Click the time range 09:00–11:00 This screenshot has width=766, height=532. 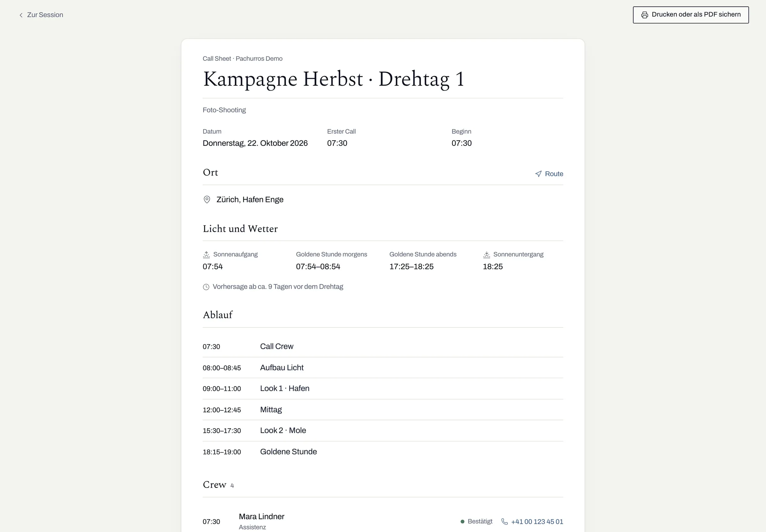(x=222, y=389)
